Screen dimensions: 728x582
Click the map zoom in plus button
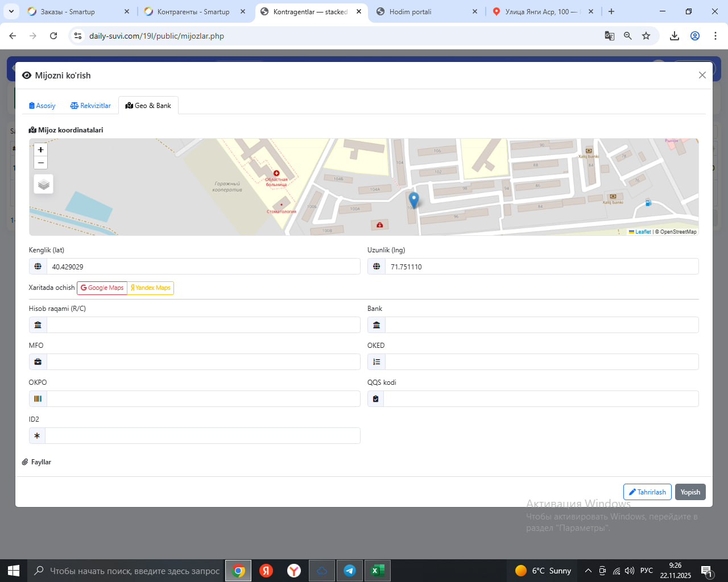pyautogui.click(x=40, y=150)
